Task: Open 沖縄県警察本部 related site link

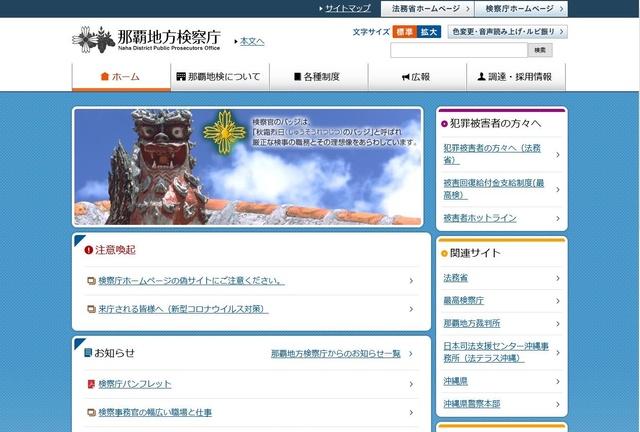Action: click(472, 404)
